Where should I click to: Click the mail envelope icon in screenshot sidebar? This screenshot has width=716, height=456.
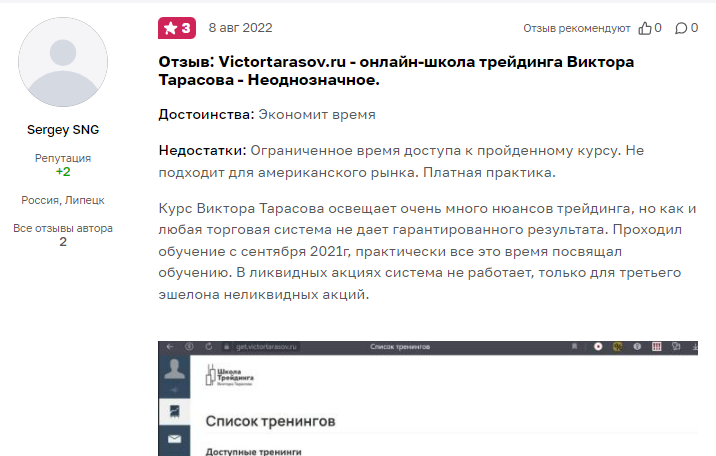[173, 439]
